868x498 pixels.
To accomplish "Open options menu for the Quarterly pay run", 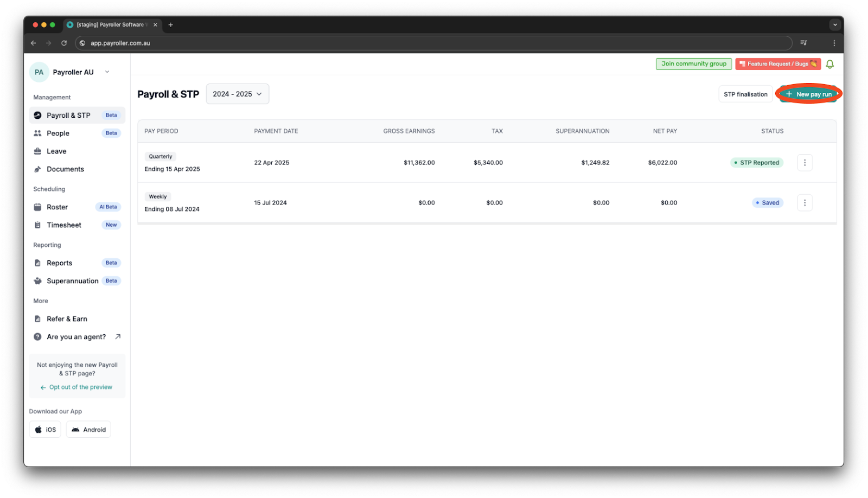I will pos(805,162).
